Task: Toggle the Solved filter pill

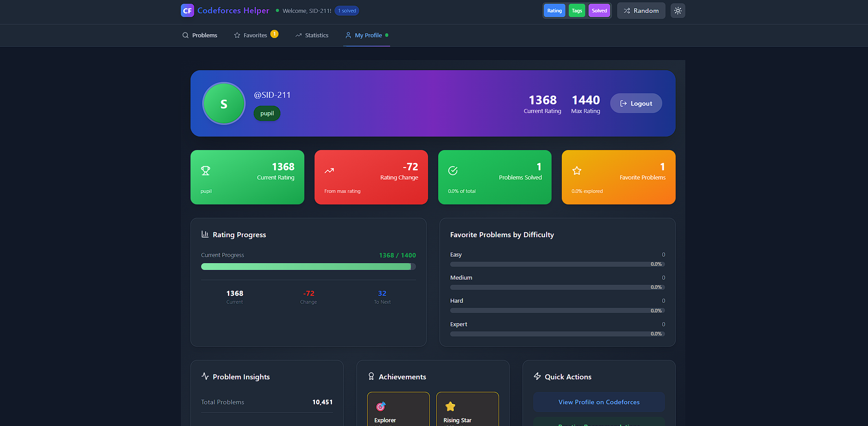Action: 599,10
